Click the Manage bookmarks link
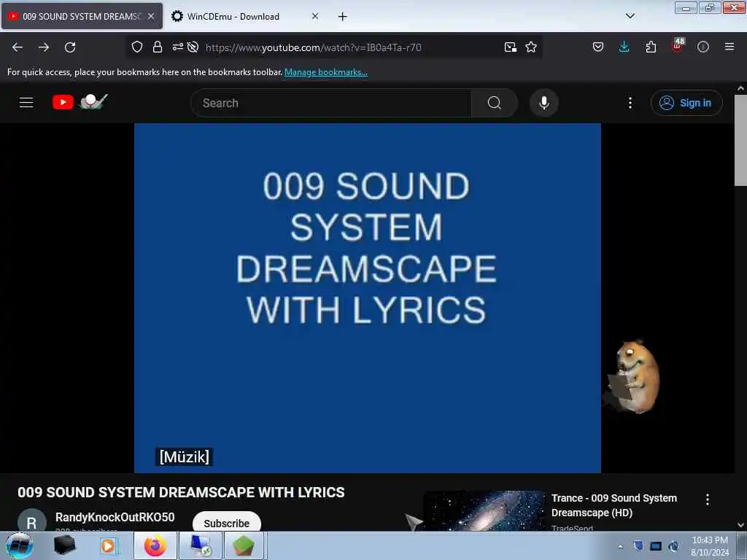Image resolution: width=747 pixels, height=560 pixels. point(326,72)
